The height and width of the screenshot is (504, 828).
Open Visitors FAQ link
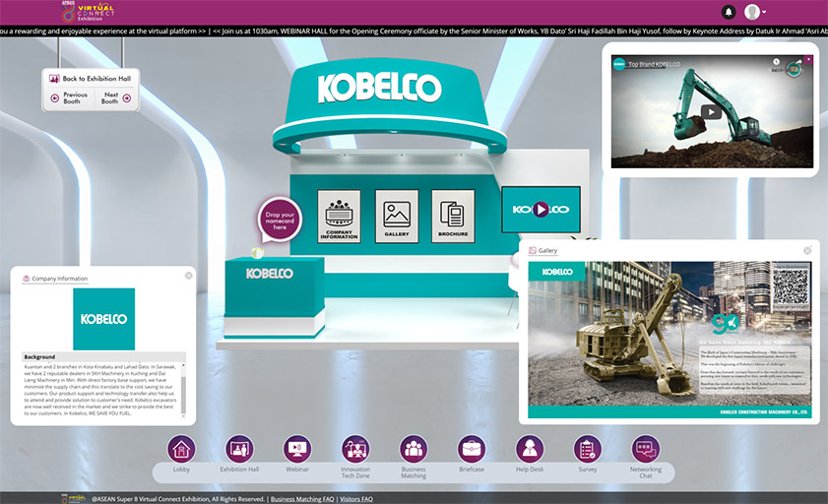pyautogui.click(x=356, y=499)
